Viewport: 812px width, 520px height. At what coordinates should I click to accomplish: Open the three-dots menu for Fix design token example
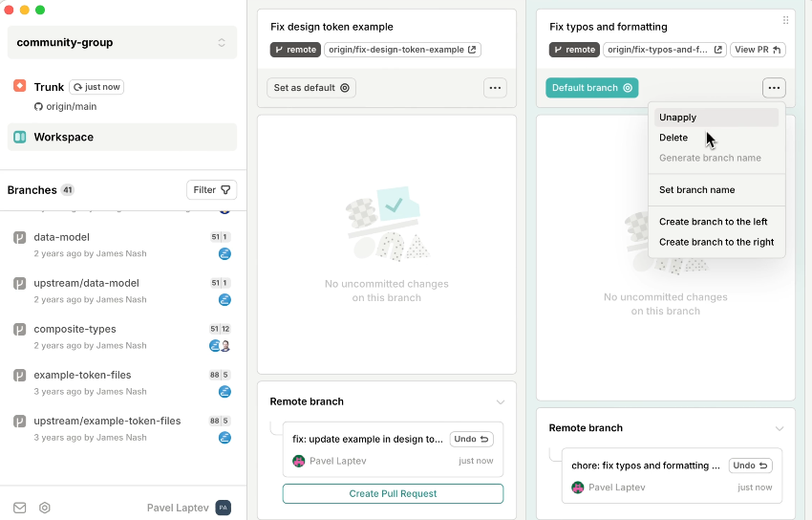click(x=495, y=88)
